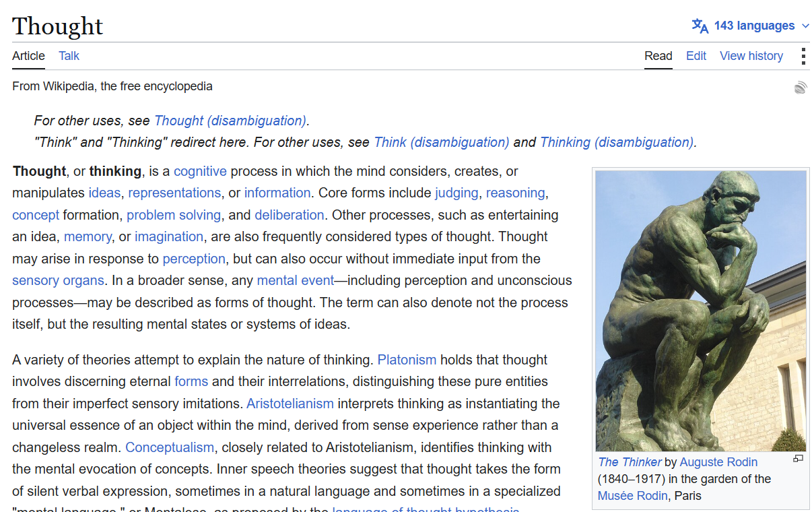This screenshot has width=812, height=512.
Task: Click the Thought page heading
Action: tap(58, 26)
